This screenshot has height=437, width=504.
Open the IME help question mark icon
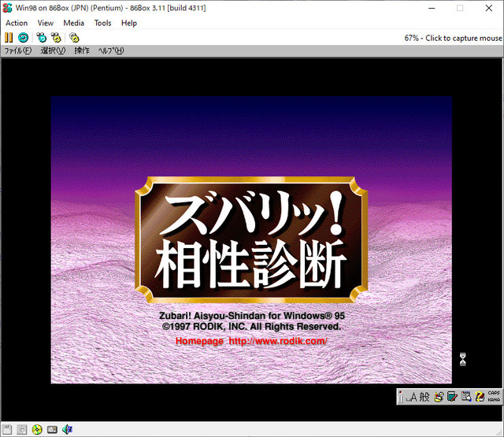pos(480,397)
